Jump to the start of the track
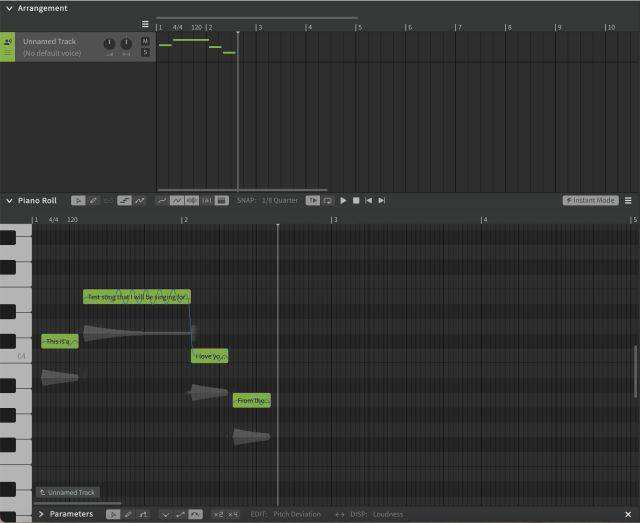The height and width of the screenshot is (523, 640). tap(368, 200)
